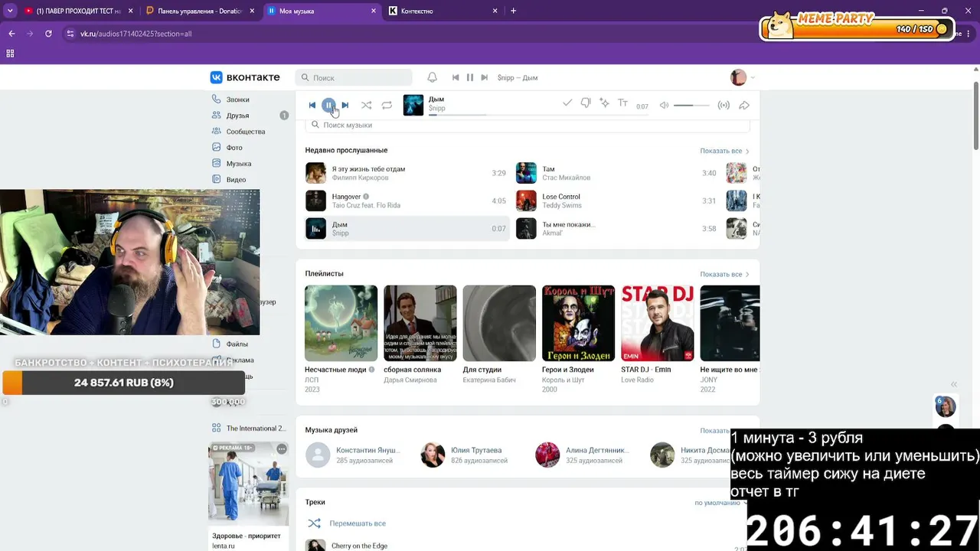Open similar tracks via the sparkle icon
This screenshot has width=980, height=551.
click(x=604, y=103)
